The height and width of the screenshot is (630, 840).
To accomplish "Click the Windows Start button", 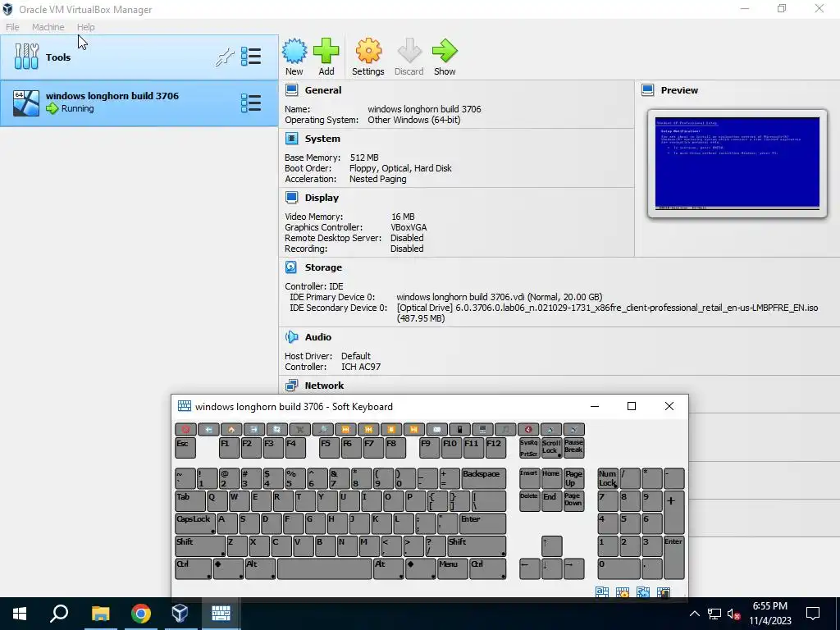I will tap(20, 614).
